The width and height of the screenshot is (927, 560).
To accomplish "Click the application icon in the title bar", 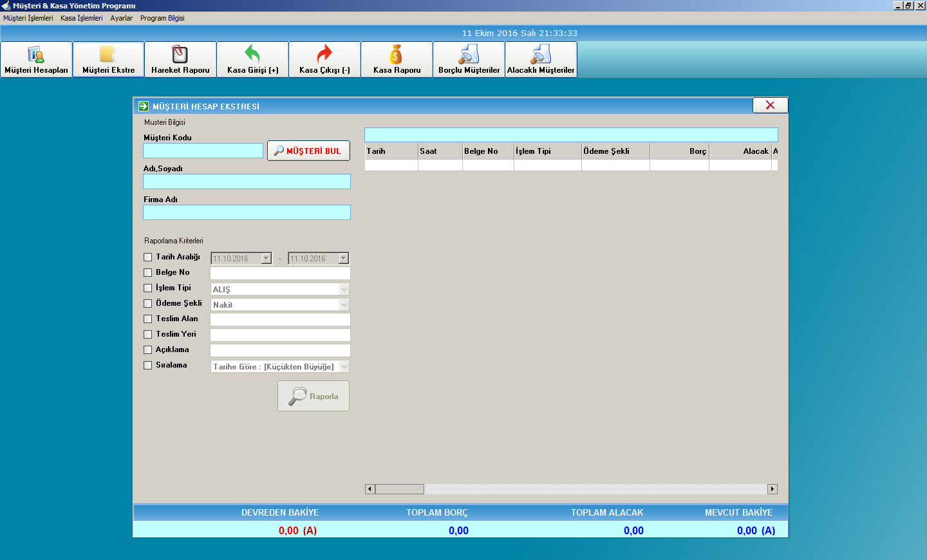I will [x=6, y=5].
